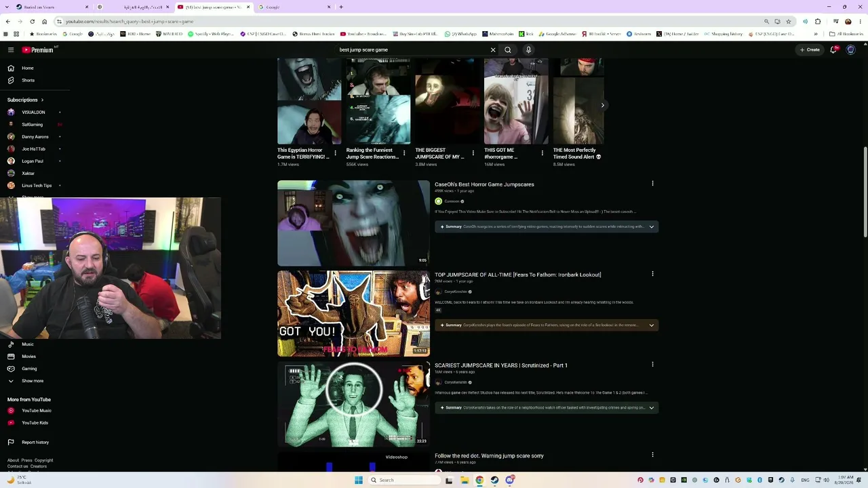The width and height of the screenshot is (868, 488).
Task: Open the YouTube guide hamburger menu
Action: pos(11,49)
